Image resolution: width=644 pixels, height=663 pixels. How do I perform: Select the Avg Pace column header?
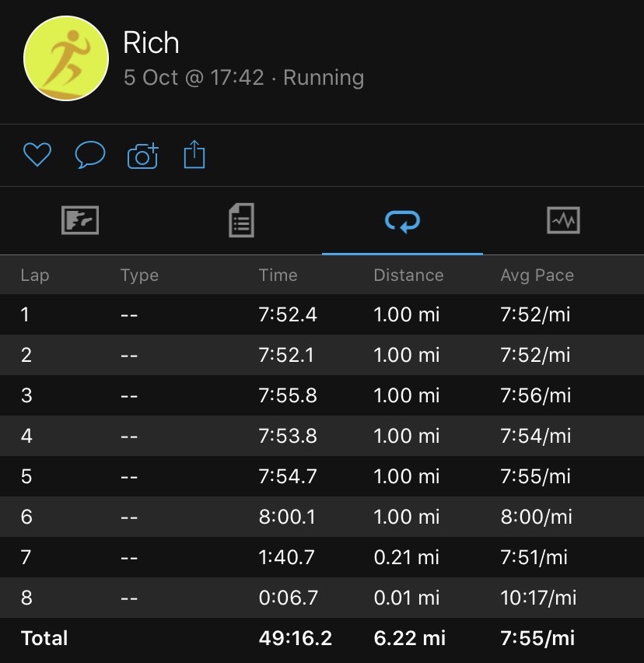click(x=537, y=275)
